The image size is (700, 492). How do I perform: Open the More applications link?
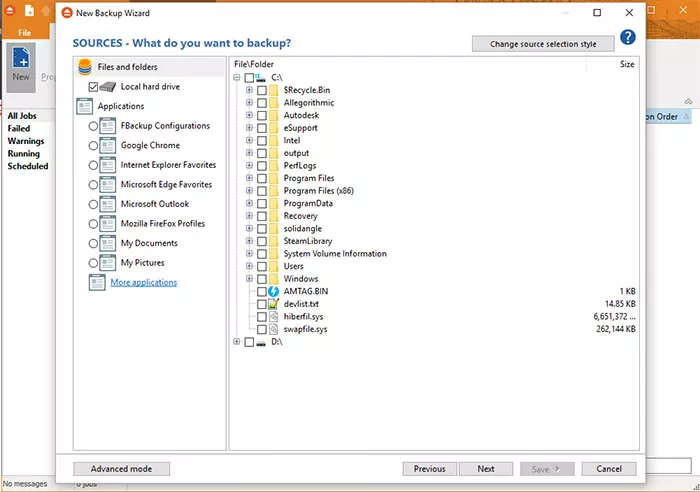(144, 283)
